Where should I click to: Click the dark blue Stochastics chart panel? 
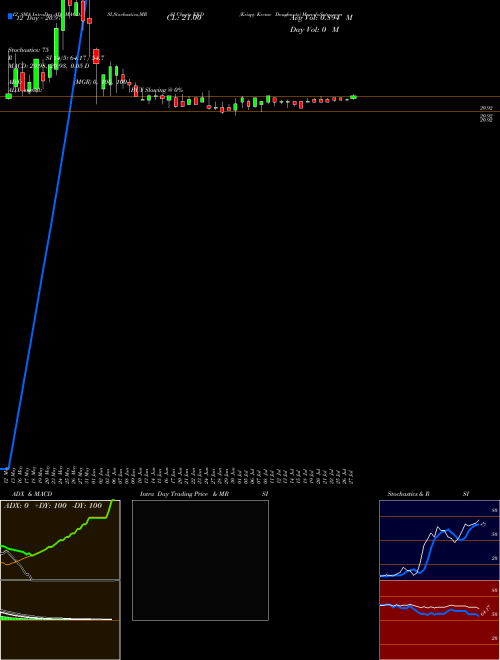(439, 540)
